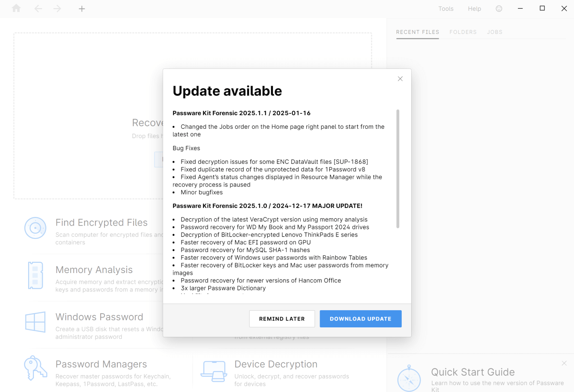Click the 'Minor bugfixes' line

(202, 192)
